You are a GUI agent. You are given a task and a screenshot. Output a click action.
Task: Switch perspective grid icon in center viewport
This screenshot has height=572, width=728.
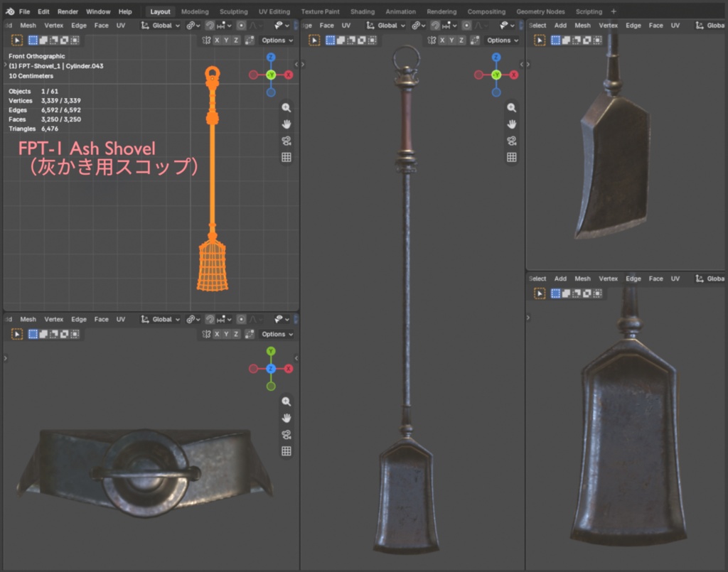(512, 157)
